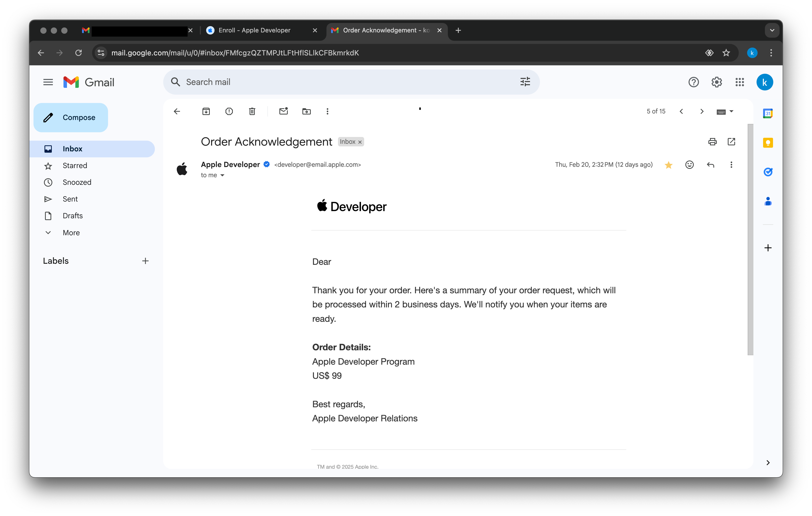The height and width of the screenshot is (516, 812).
Task: Compose a new email
Action: pos(70,117)
